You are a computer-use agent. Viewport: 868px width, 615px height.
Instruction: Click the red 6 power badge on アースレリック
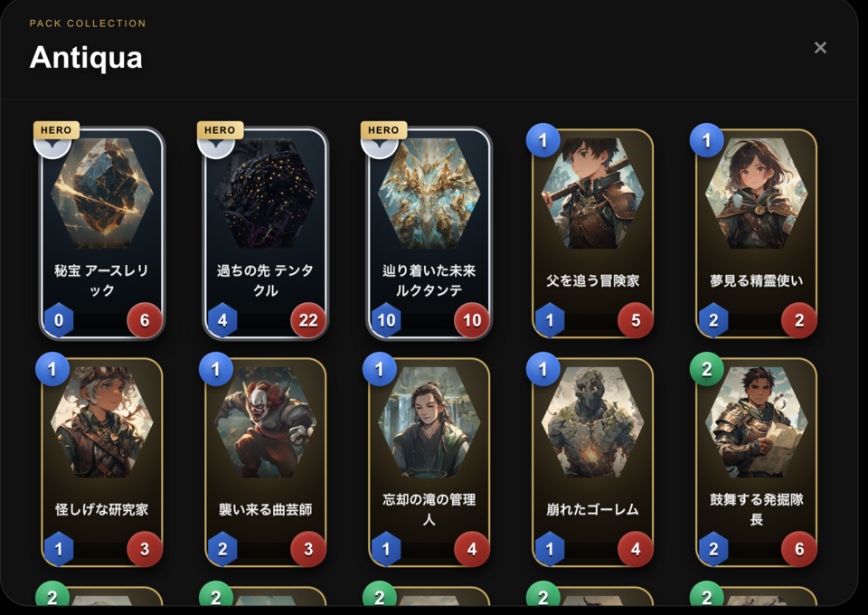pos(145,320)
